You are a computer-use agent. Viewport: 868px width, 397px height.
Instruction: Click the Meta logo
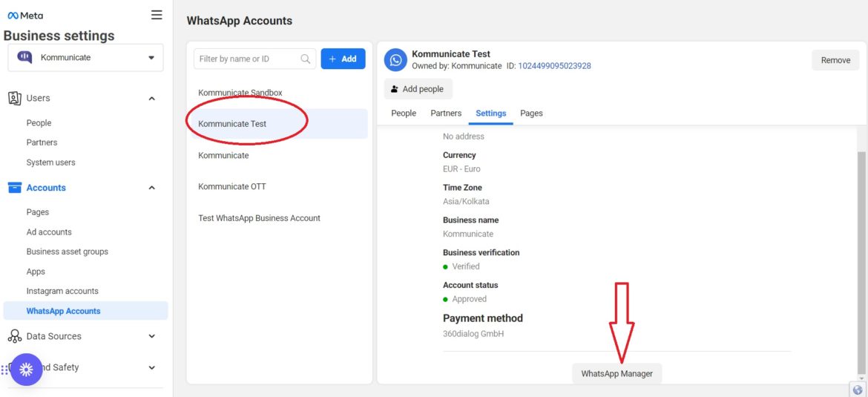coord(25,16)
